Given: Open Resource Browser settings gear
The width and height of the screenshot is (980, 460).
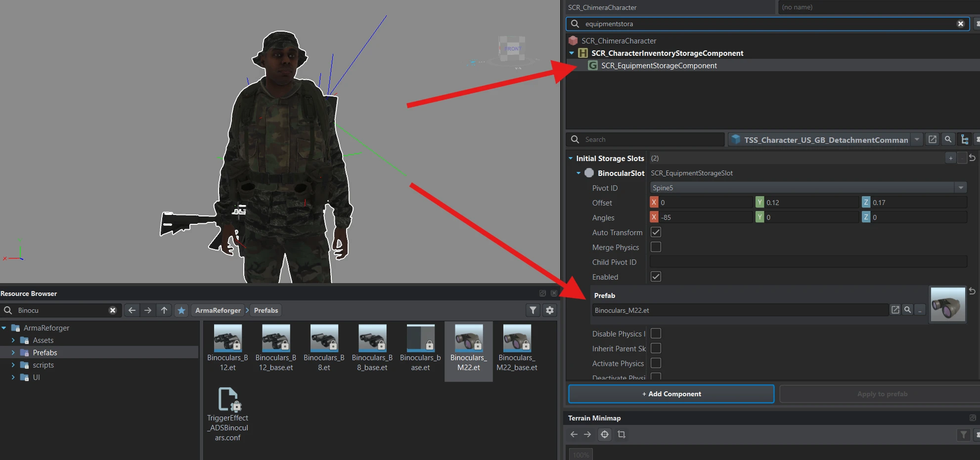Looking at the screenshot, I should pyautogui.click(x=550, y=310).
